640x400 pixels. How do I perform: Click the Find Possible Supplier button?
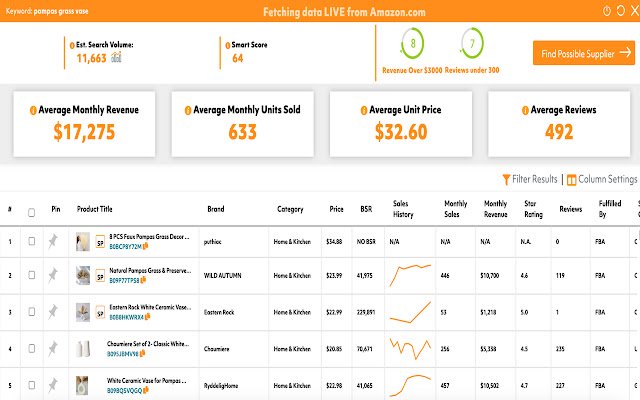pyautogui.click(x=584, y=53)
